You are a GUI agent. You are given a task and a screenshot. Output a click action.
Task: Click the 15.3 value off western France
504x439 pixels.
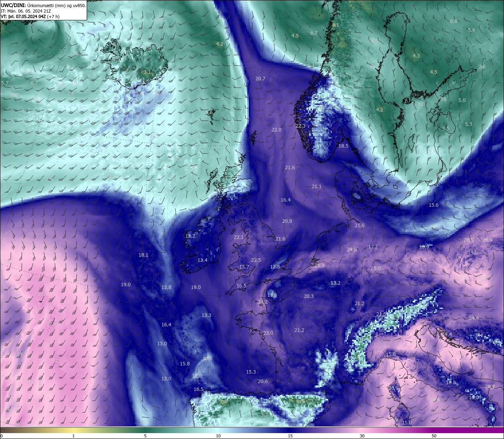click(x=251, y=372)
